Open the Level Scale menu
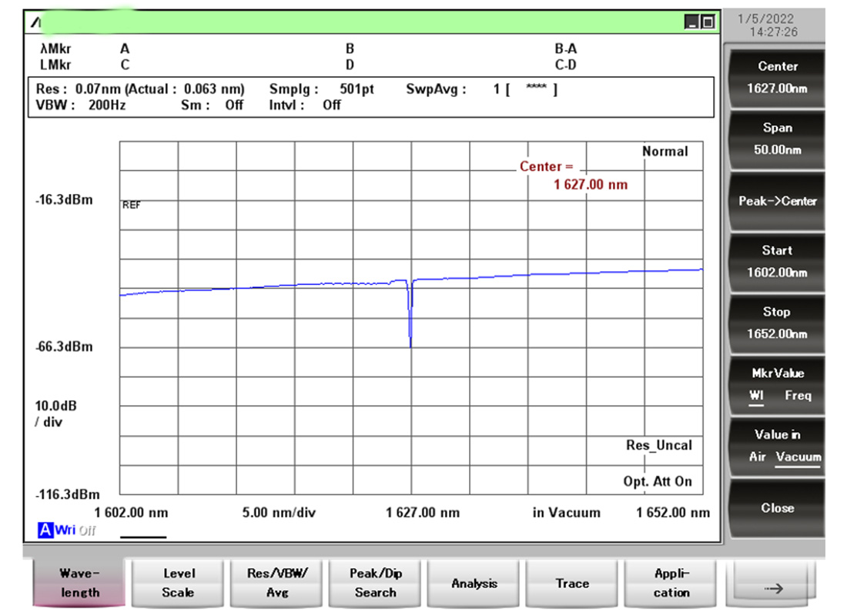This screenshot has height=616, width=847. point(179,584)
